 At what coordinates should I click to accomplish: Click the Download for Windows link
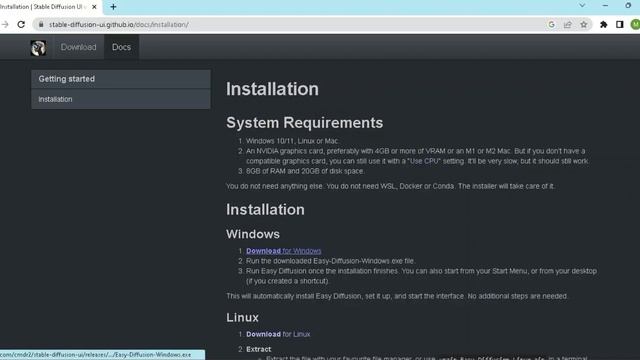tap(283, 251)
